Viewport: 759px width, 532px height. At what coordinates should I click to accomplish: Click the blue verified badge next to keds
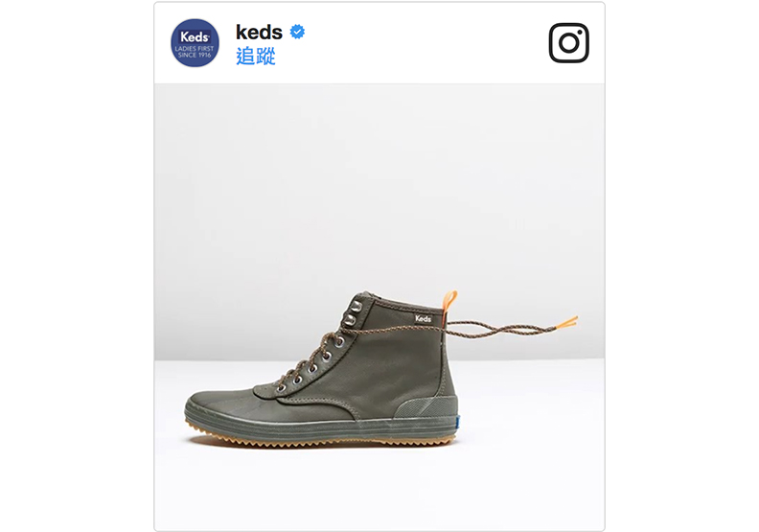297,32
